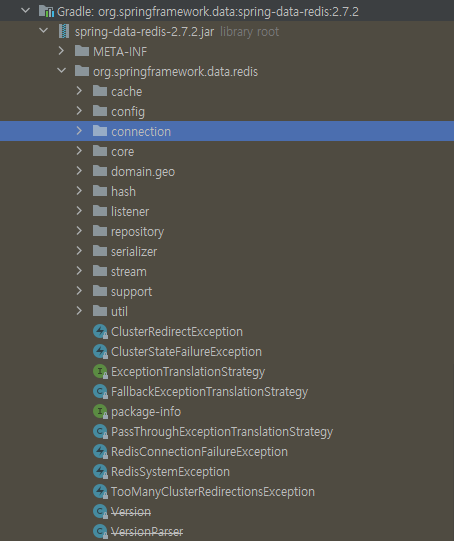Click the core folder icon
Image resolution: width=454 pixels, height=541 pixels.
coord(100,151)
